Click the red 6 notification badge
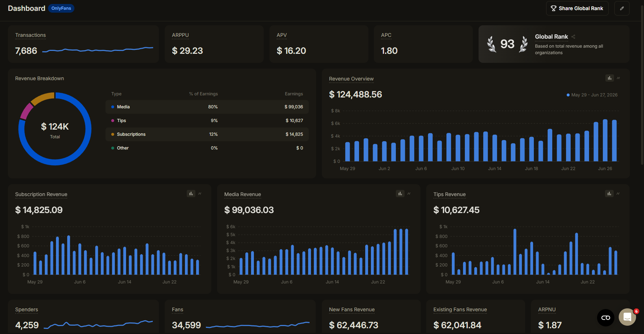 coord(636,311)
